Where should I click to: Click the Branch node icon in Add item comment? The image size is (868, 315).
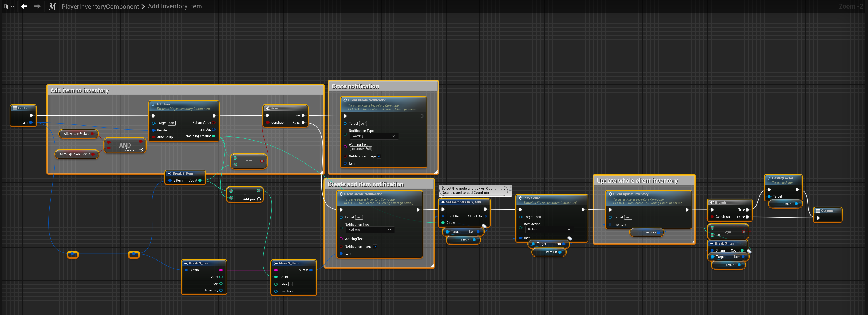click(268, 108)
